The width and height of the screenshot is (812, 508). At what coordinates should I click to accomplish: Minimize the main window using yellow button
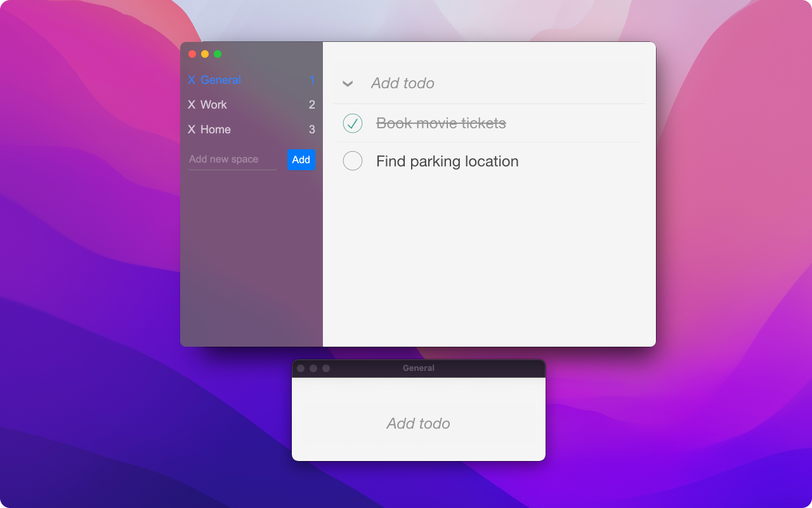[x=205, y=54]
